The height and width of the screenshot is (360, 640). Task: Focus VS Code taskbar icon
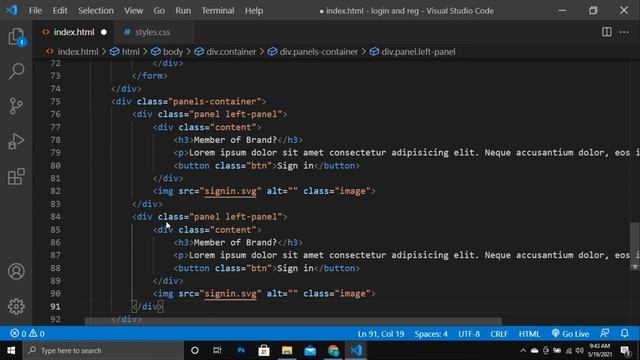[356, 350]
